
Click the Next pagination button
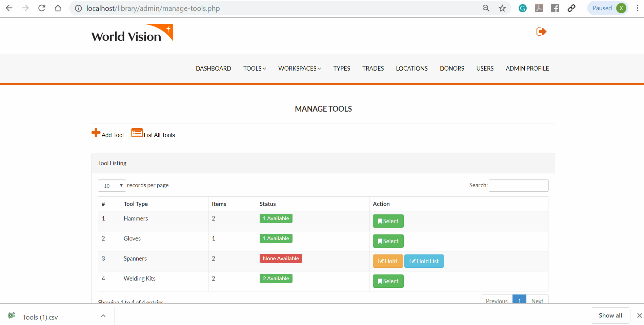click(x=537, y=299)
